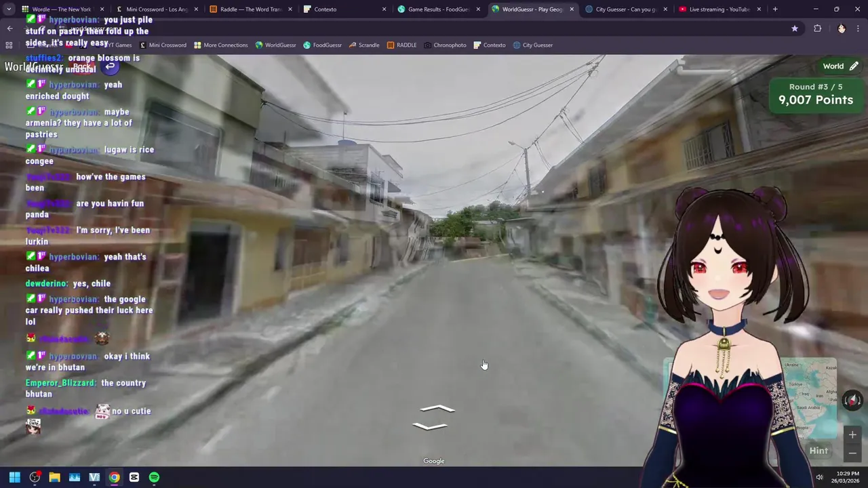This screenshot has height=488, width=868.
Task: Click the Google attribution logo
Action: click(x=434, y=461)
